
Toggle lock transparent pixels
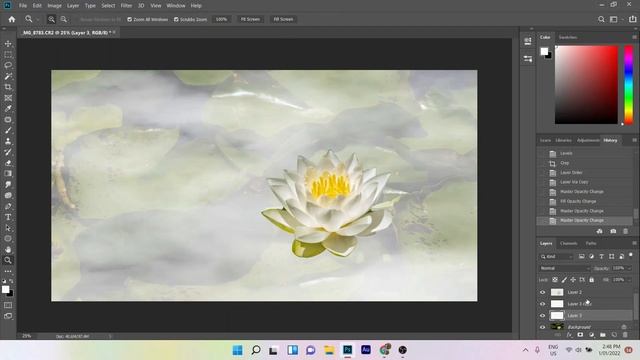coord(555,280)
